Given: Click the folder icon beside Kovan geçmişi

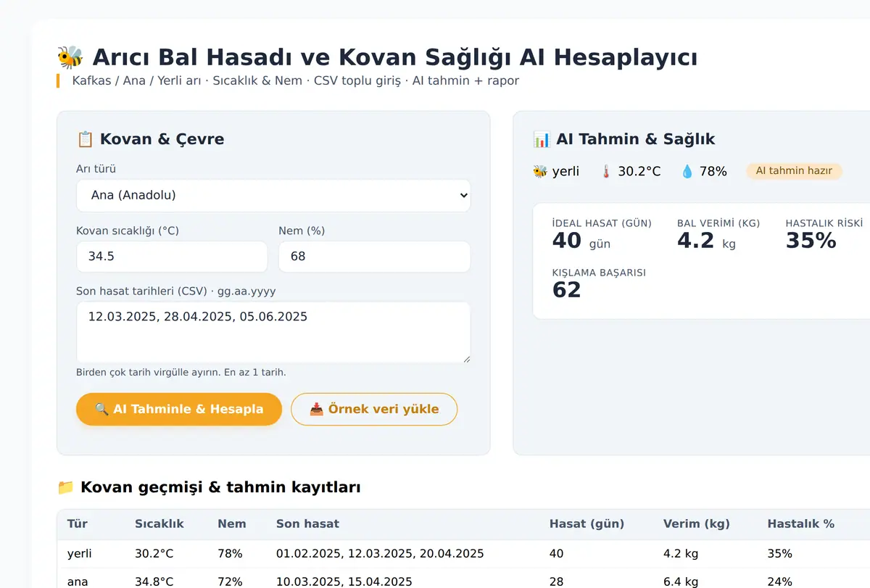Looking at the screenshot, I should (x=65, y=487).
